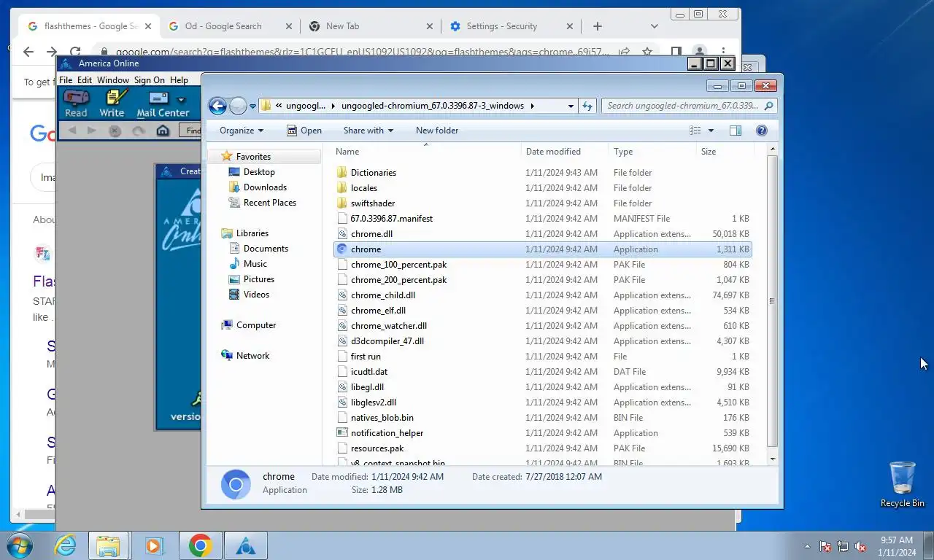Click Explorer back navigation button
The image size is (934, 560).
[217, 106]
